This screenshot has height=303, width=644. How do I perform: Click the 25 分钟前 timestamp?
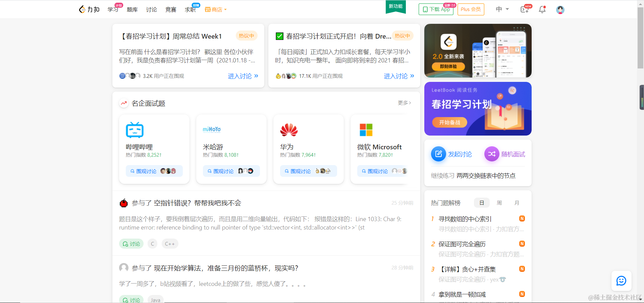coord(402,203)
